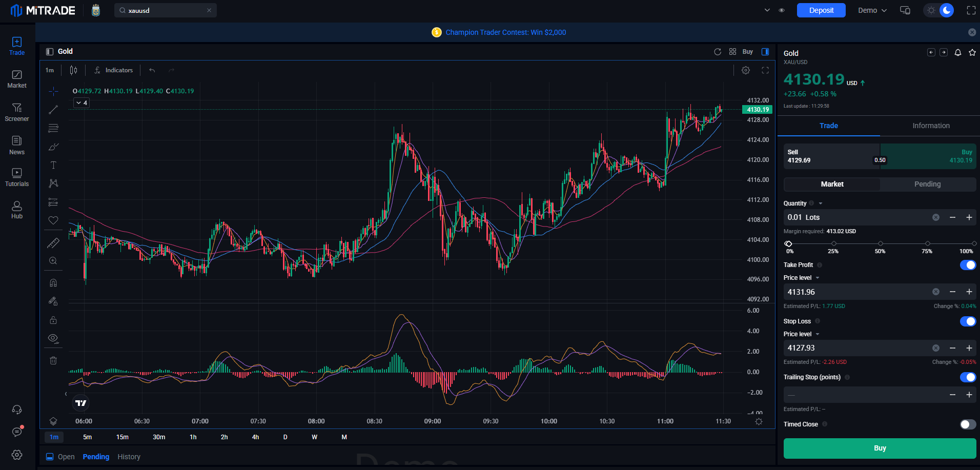Image resolution: width=980 pixels, height=470 pixels.
Task: Open the Open positions tab
Action: click(x=66, y=457)
